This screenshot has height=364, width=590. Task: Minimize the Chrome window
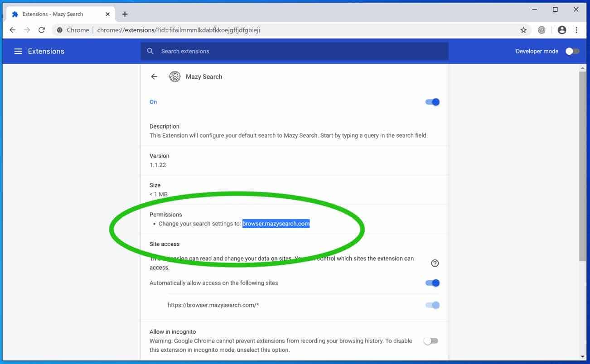click(534, 10)
